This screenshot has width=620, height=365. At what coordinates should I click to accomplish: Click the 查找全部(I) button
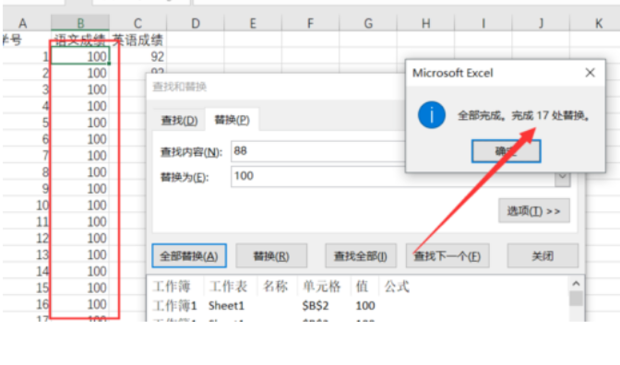[x=360, y=256]
